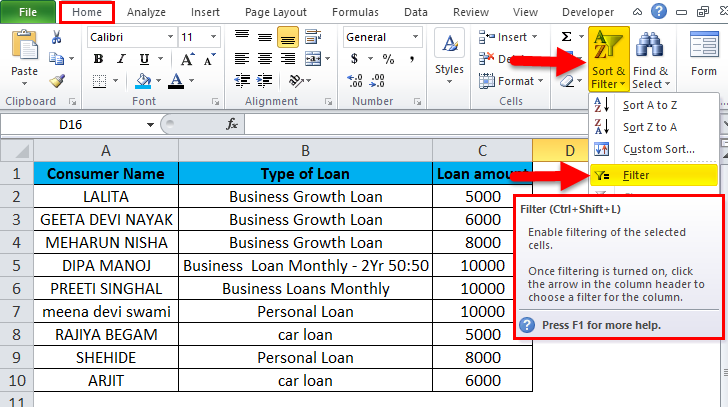The image size is (728, 407).
Task: Toggle Wrap Text
Action: click(x=313, y=37)
